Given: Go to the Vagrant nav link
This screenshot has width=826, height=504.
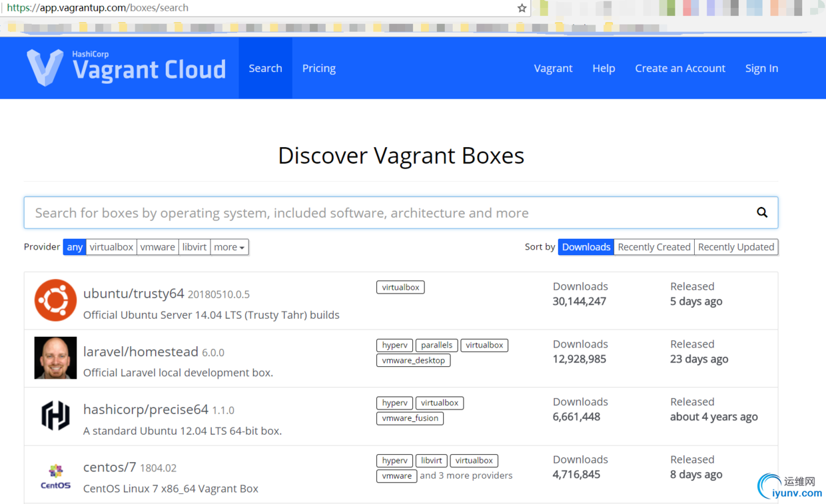Looking at the screenshot, I should click(x=553, y=68).
